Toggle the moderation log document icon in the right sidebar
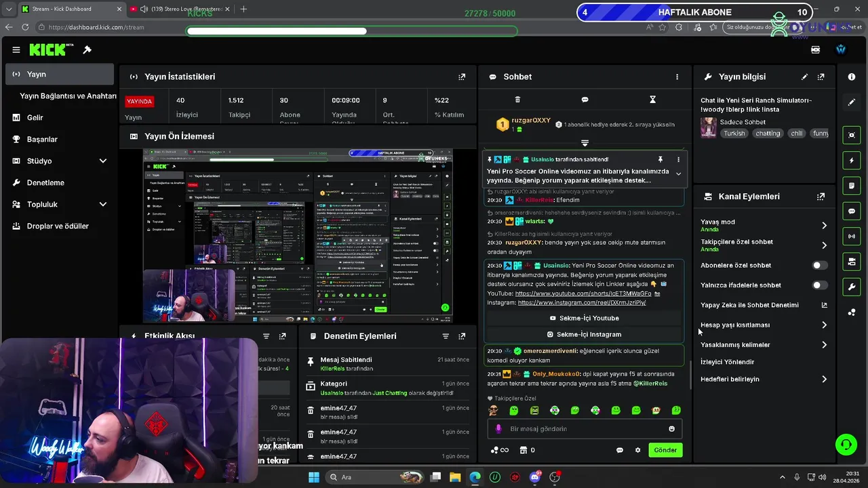 pos(852,186)
